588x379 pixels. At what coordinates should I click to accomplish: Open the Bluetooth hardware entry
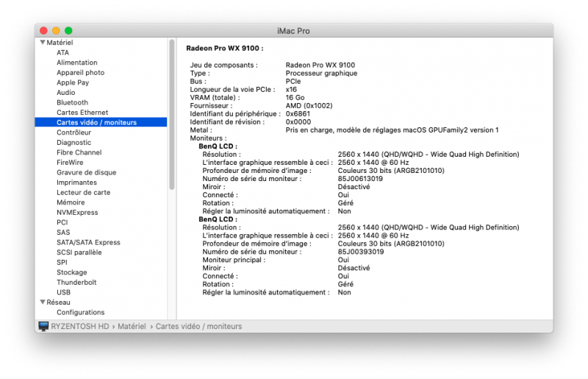click(x=72, y=102)
